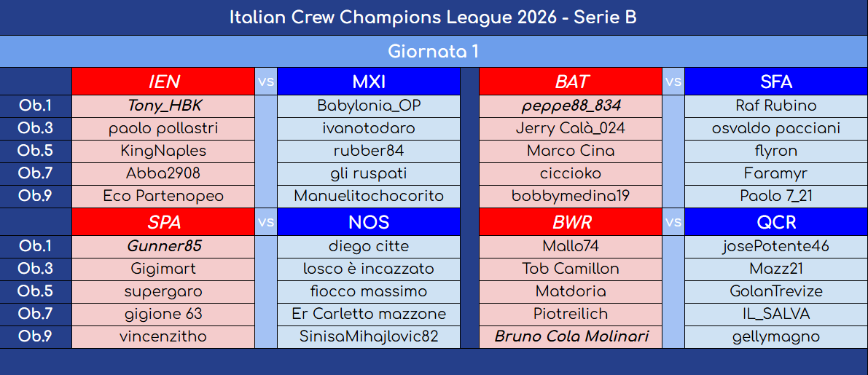Click player peppe88_834
Screen dimensions: 868x375
(571, 106)
